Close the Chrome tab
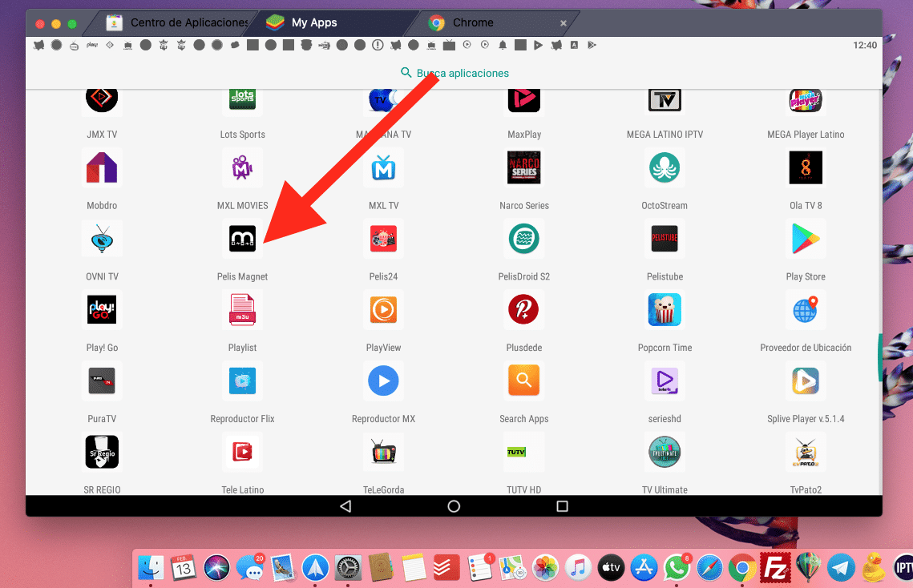The height and width of the screenshot is (588, 913). click(563, 23)
